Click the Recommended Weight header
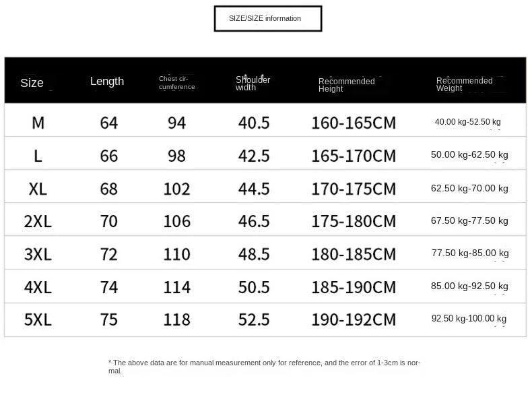 [x=464, y=84]
